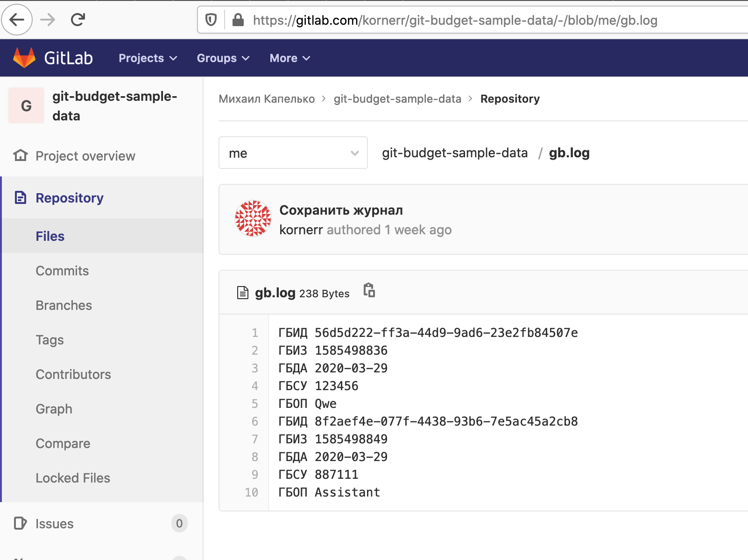Copy the gb.log file path icon
The height and width of the screenshot is (560, 748).
click(368, 291)
